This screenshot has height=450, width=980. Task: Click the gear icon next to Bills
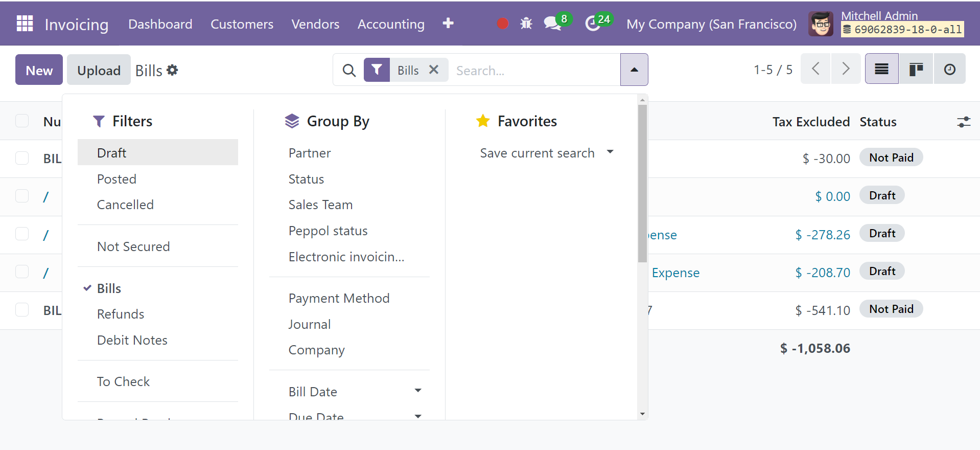172,70
